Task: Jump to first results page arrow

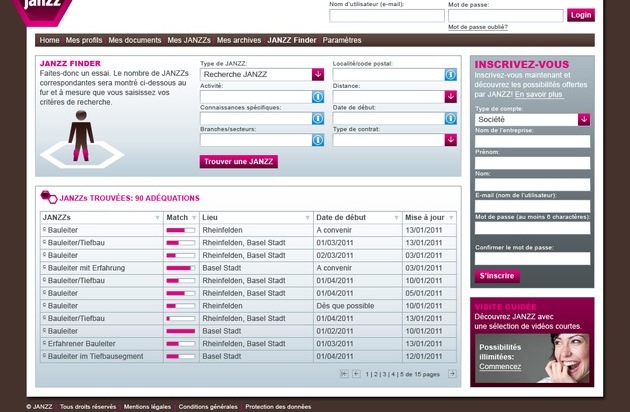Action: coord(345,374)
